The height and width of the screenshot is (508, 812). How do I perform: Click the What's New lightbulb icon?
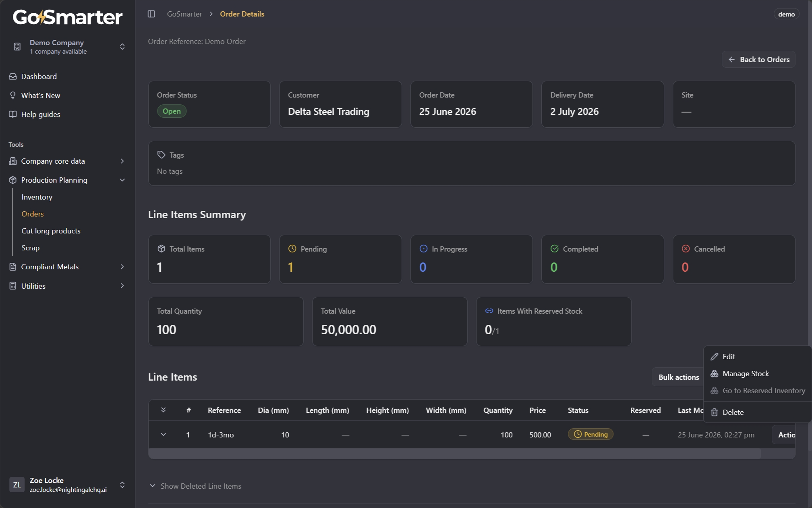13,96
